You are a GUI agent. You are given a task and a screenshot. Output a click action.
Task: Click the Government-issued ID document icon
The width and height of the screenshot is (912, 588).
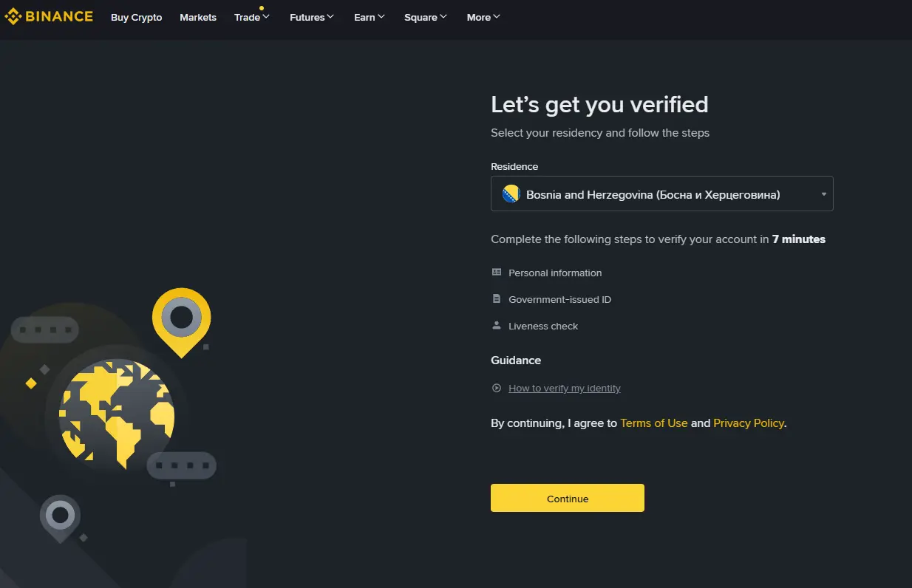pyautogui.click(x=496, y=298)
